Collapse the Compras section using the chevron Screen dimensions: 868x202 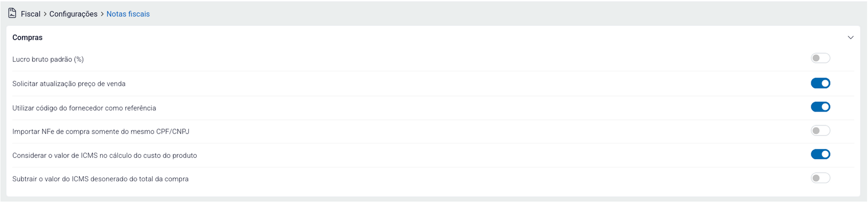click(x=850, y=37)
